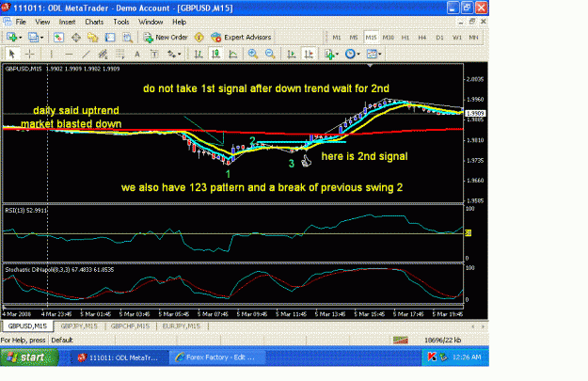Open the Navigator panel icon
Image resolution: width=588 pixels, height=381 pixels.
coord(92,37)
